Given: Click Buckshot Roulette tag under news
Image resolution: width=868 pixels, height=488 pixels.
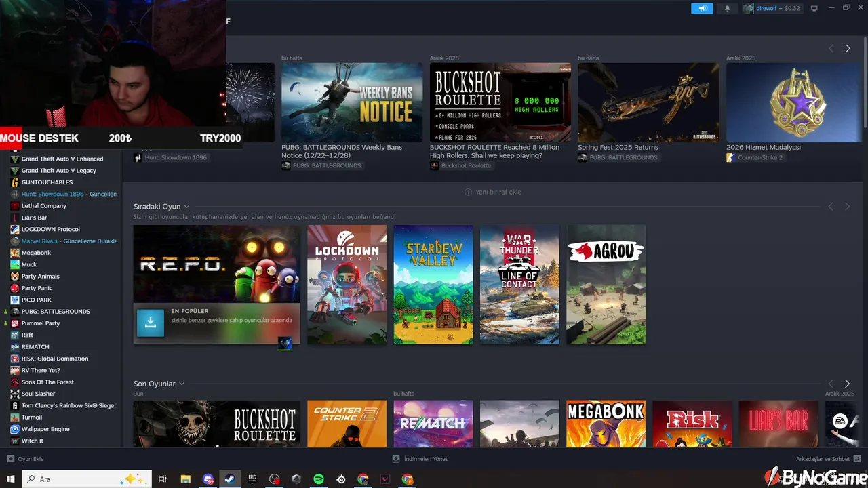Looking at the screenshot, I should pos(460,165).
